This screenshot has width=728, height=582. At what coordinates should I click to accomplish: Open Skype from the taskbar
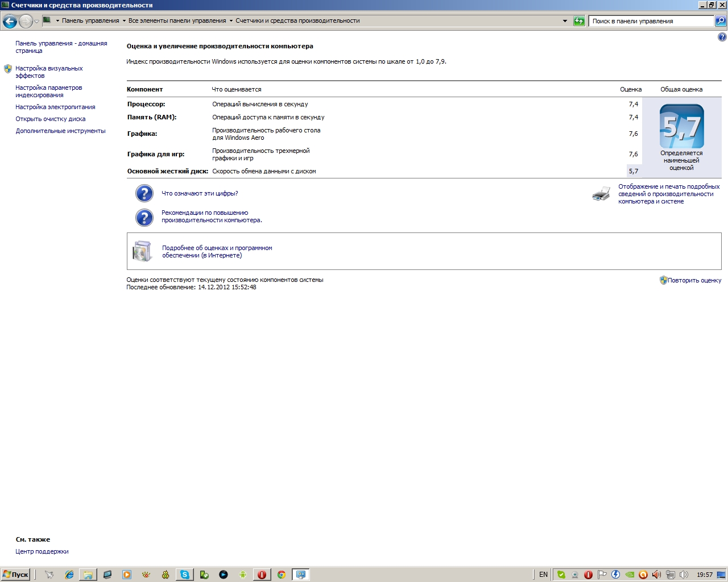pyautogui.click(x=185, y=575)
